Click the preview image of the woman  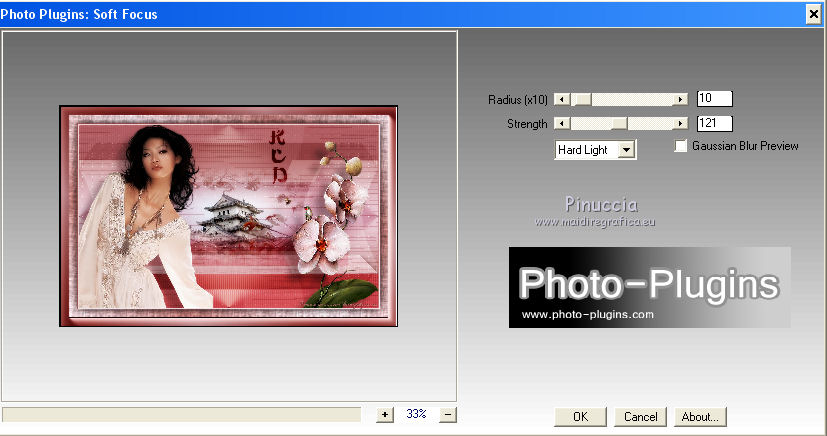click(x=228, y=216)
